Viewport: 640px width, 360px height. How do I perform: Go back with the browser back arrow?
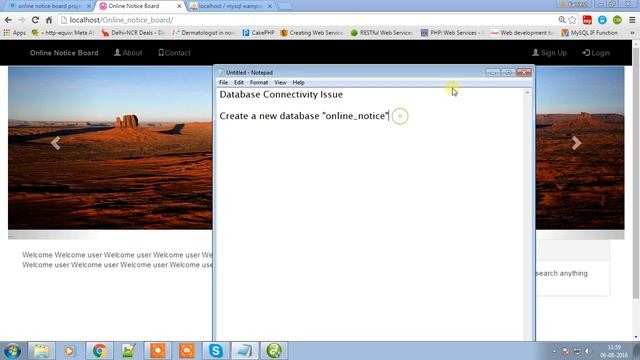pos(8,20)
